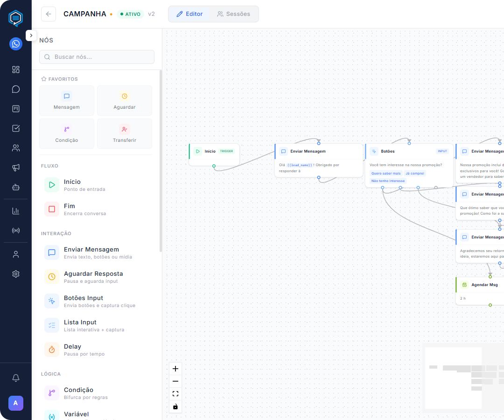Toggle the canvas lock control
This screenshot has height=420, width=504.
[x=175, y=406]
